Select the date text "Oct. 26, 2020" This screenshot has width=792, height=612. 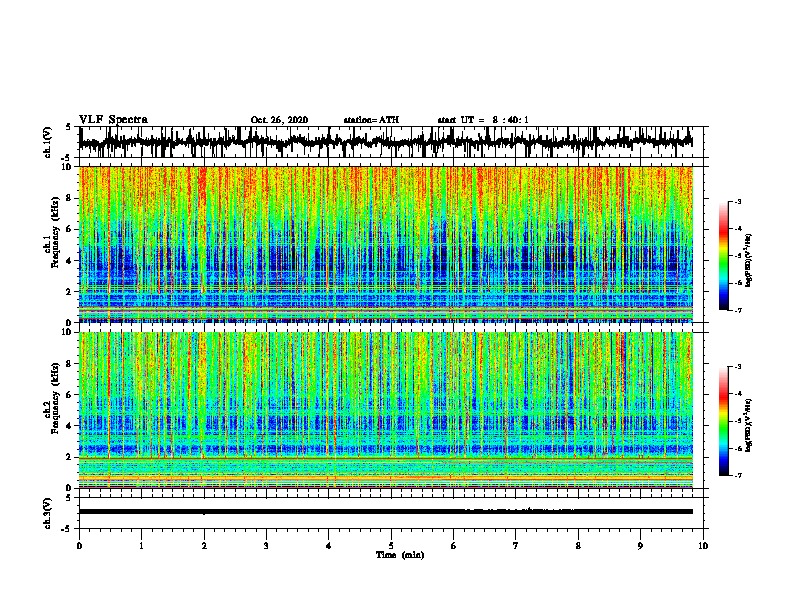point(279,120)
